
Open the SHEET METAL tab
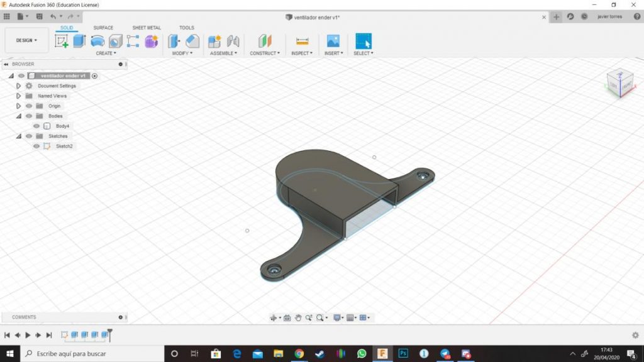point(147,28)
